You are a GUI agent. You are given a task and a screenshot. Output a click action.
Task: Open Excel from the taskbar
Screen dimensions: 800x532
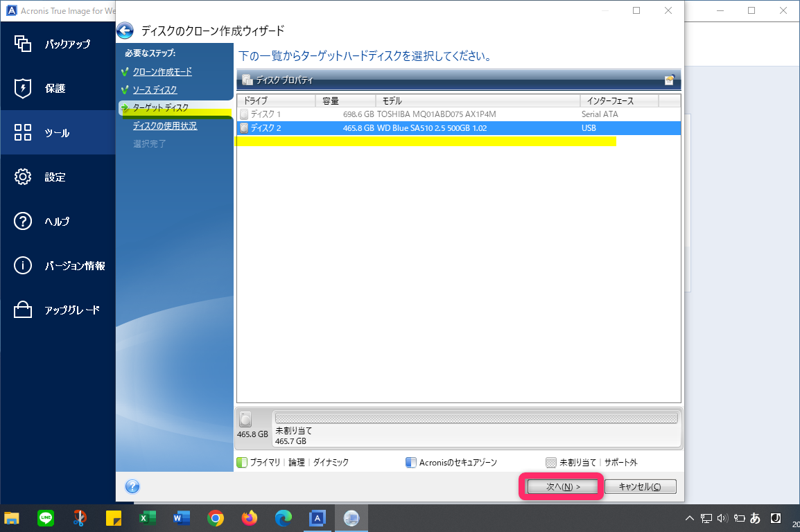click(x=148, y=518)
